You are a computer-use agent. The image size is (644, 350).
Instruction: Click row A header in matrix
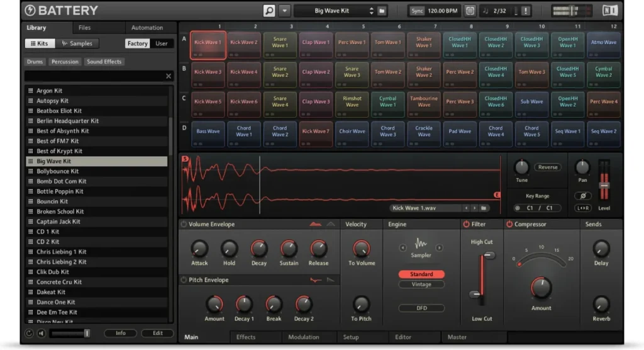(x=184, y=39)
